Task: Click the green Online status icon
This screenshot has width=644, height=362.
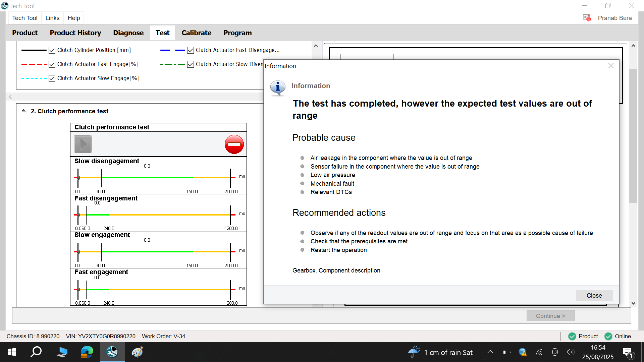Action: tap(608, 336)
